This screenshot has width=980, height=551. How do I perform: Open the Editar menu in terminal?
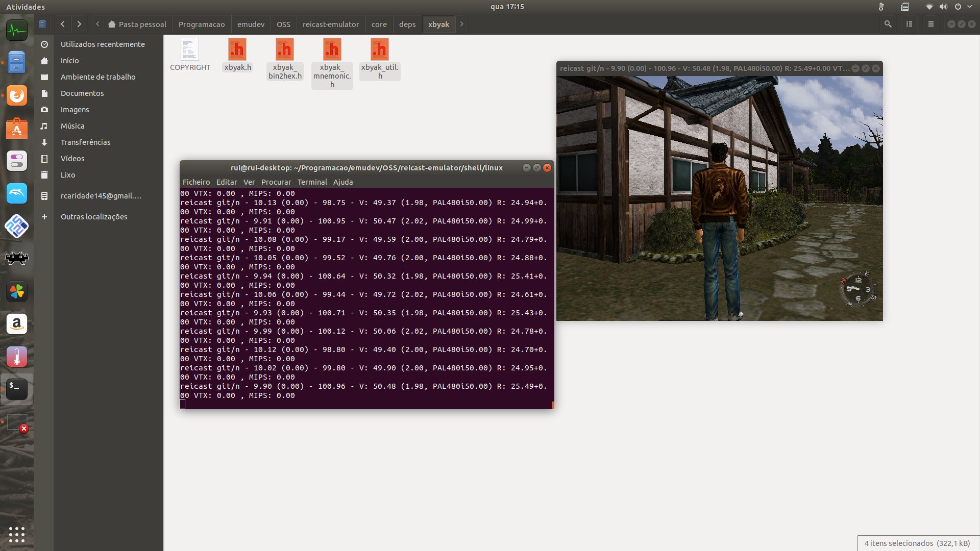pos(227,182)
